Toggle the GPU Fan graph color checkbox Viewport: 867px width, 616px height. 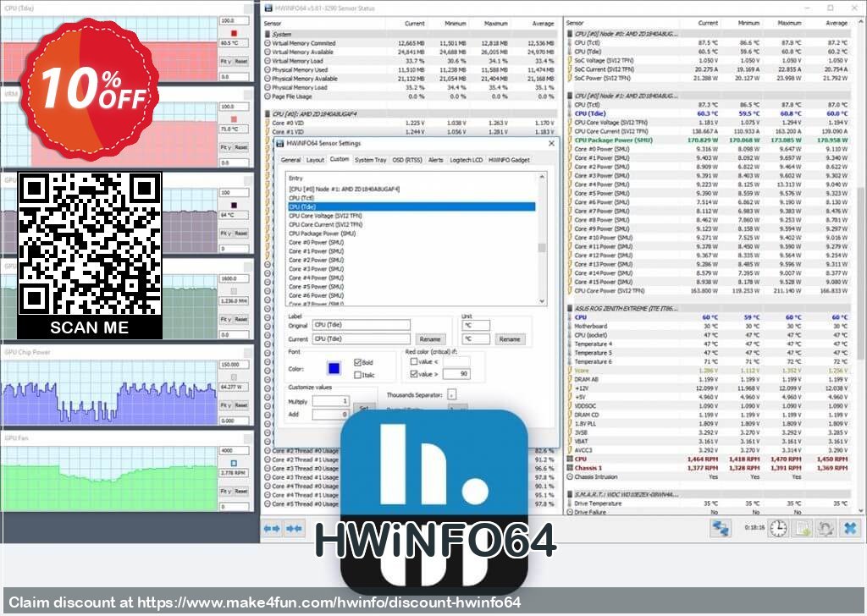click(x=234, y=463)
